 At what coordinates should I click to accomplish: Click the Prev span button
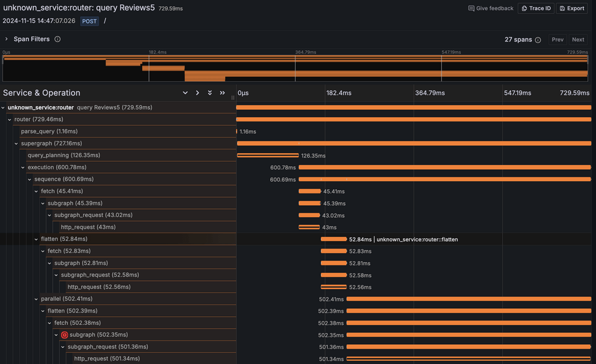[558, 40]
